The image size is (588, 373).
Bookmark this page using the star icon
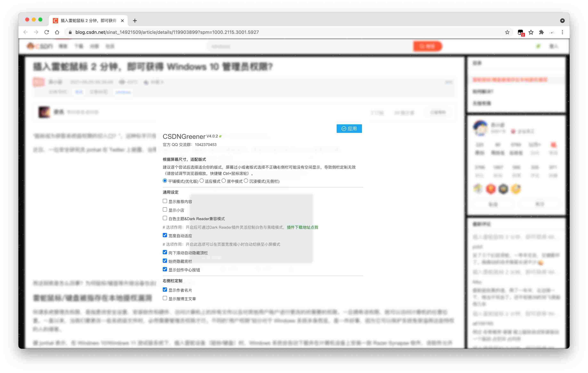point(507,32)
